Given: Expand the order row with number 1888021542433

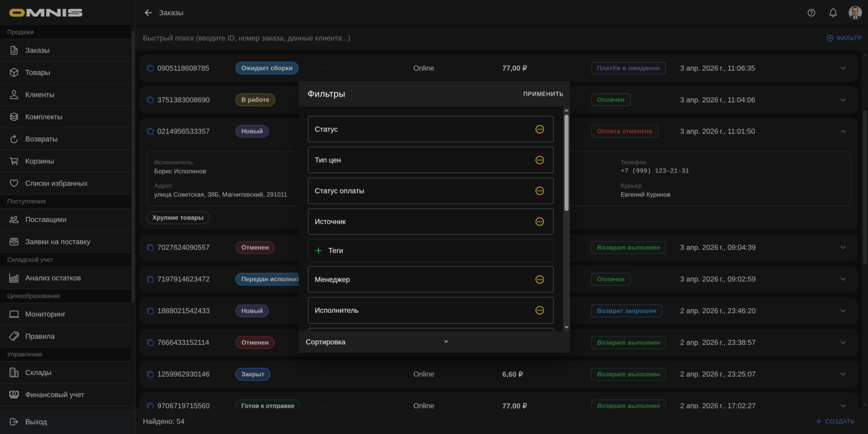Looking at the screenshot, I should [x=843, y=311].
